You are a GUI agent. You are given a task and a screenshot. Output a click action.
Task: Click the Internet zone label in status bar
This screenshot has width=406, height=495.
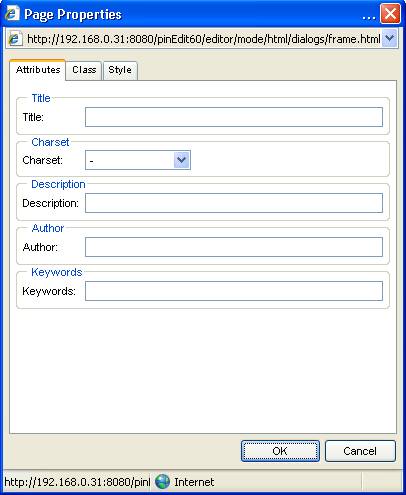coord(194,482)
